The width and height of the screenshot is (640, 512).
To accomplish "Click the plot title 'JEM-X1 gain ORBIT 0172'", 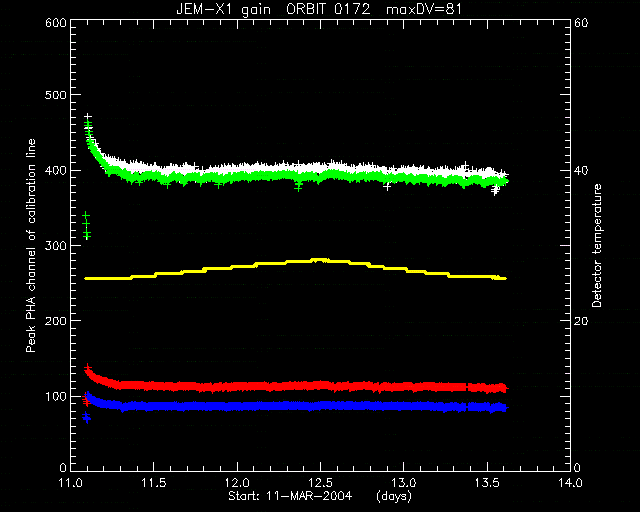I will pos(273,9).
